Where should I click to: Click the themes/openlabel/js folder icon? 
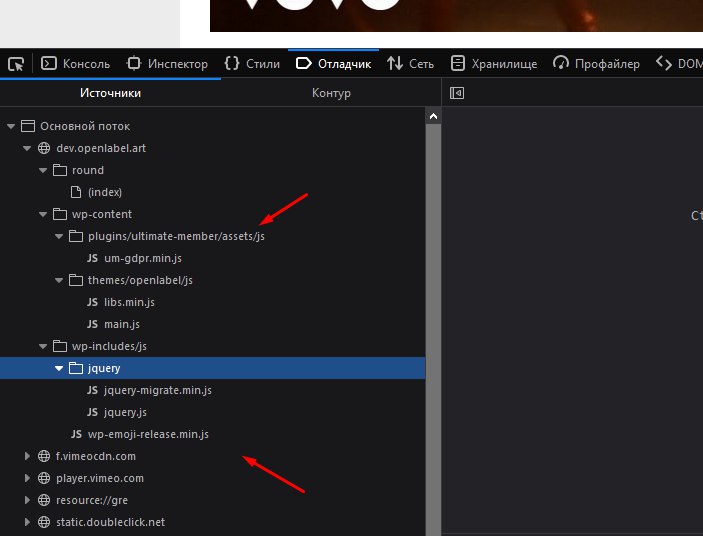pyautogui.click(x=75, y=280)
